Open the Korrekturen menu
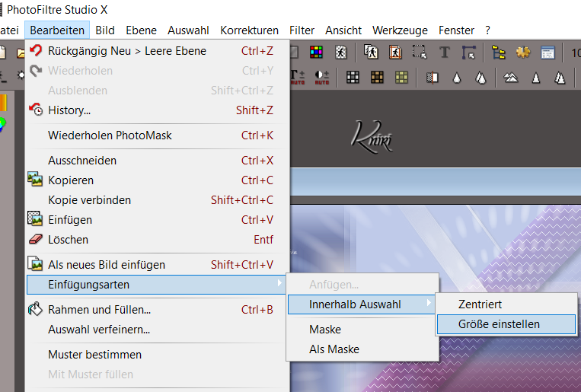This screenshot has width=581, height=392. pyautogui.click(x=249, y=30)
